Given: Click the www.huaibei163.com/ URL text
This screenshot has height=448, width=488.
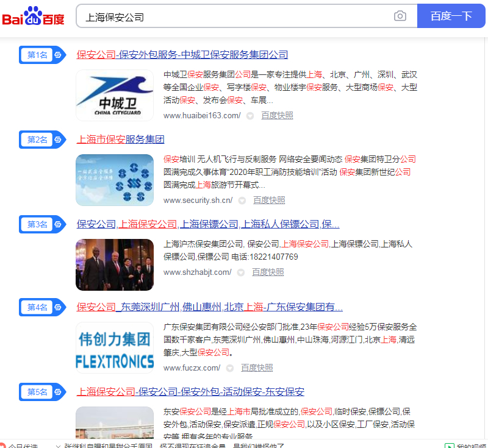Looking at the screenshot, I should click(202, 116).
